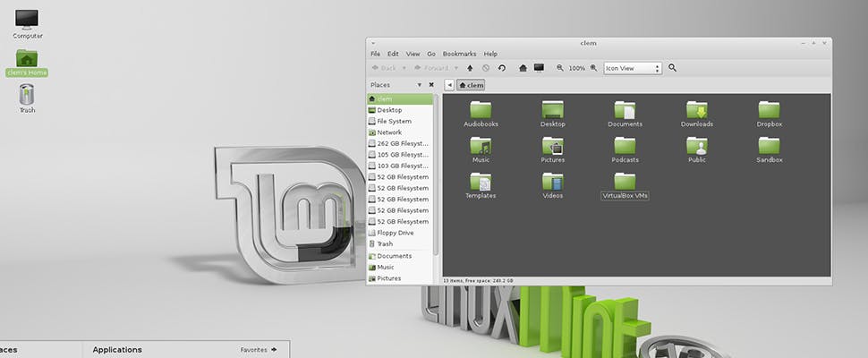Open the File menu
Screen dimensions: 868x358
click(x=375, y=54)
